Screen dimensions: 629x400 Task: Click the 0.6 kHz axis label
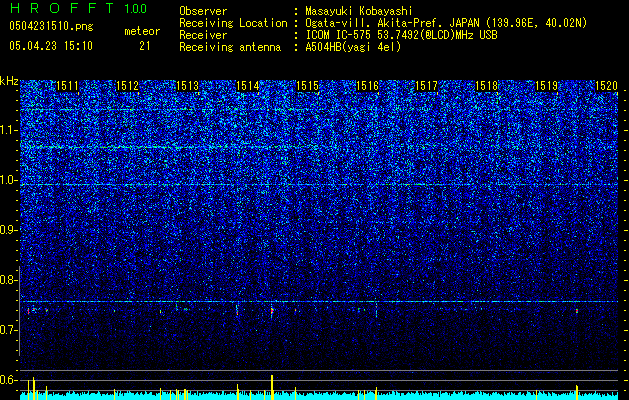pyautogui.click(x=9, y=380)
